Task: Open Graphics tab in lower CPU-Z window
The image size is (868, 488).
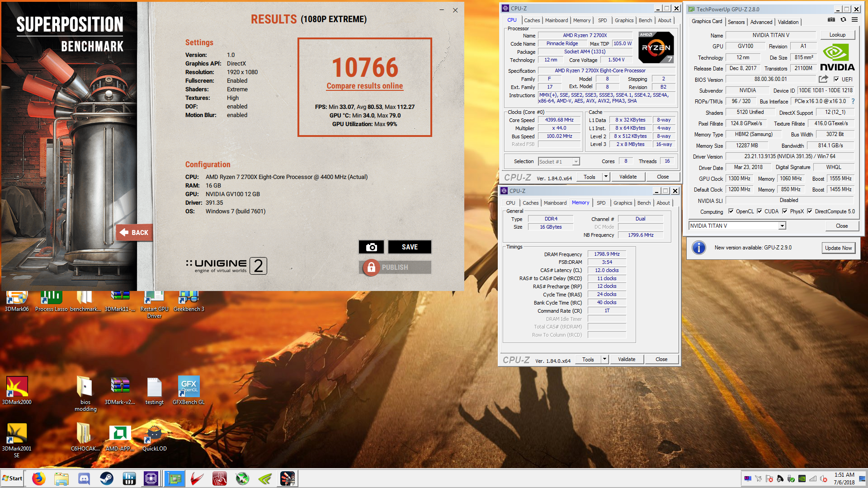Action: pos(623,203)
